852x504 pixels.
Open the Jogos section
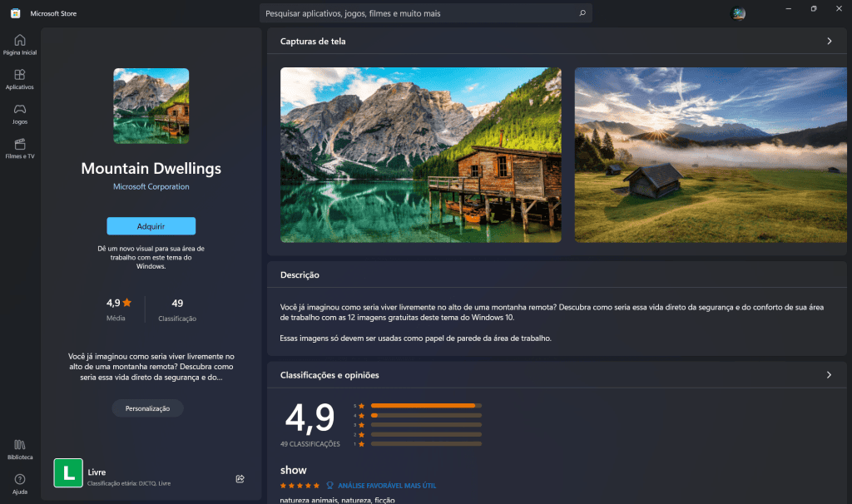click(20, 114)
